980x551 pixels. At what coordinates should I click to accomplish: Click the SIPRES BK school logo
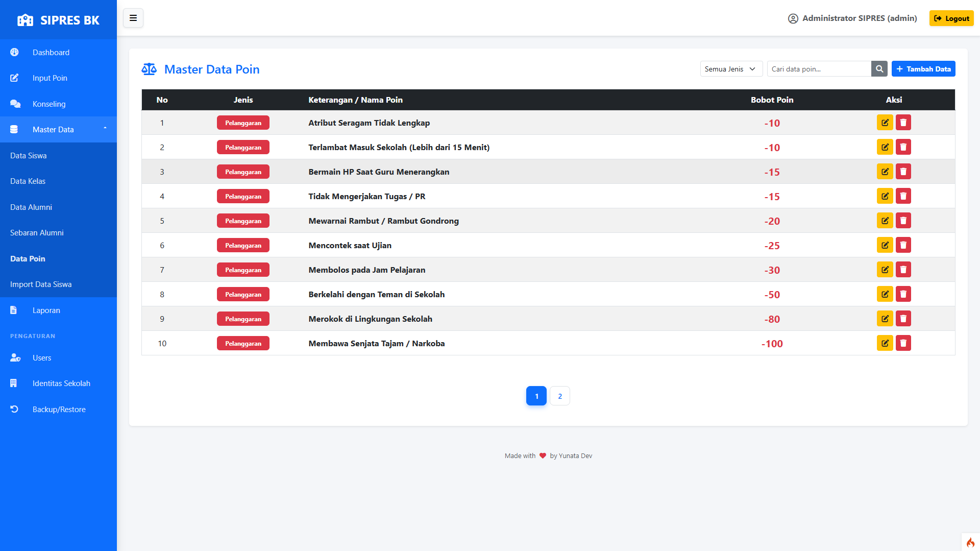[x=26, y=20]
